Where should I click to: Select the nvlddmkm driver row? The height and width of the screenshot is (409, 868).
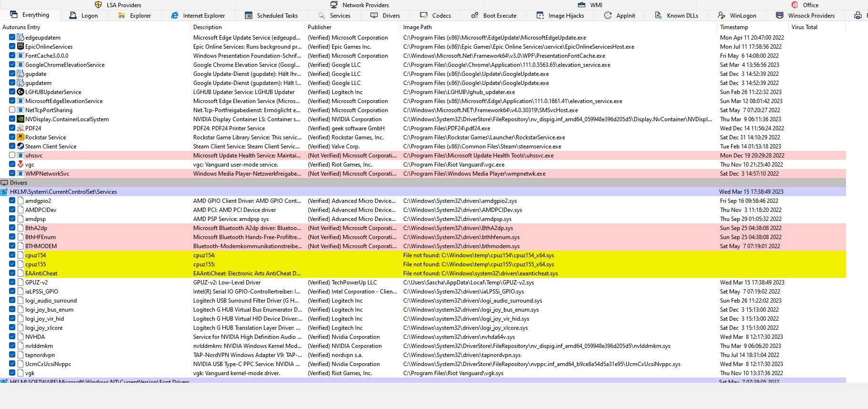pos(423,346)
